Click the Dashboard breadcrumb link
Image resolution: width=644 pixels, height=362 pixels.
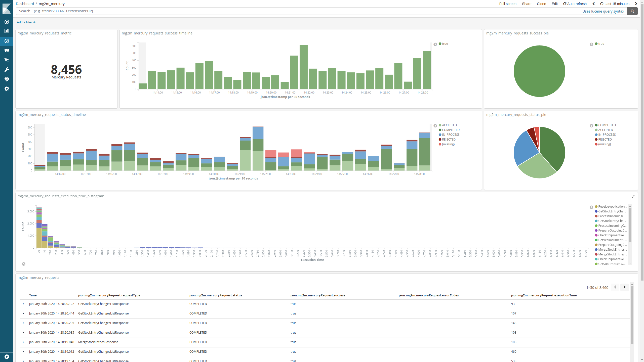(x=25, y=4)
